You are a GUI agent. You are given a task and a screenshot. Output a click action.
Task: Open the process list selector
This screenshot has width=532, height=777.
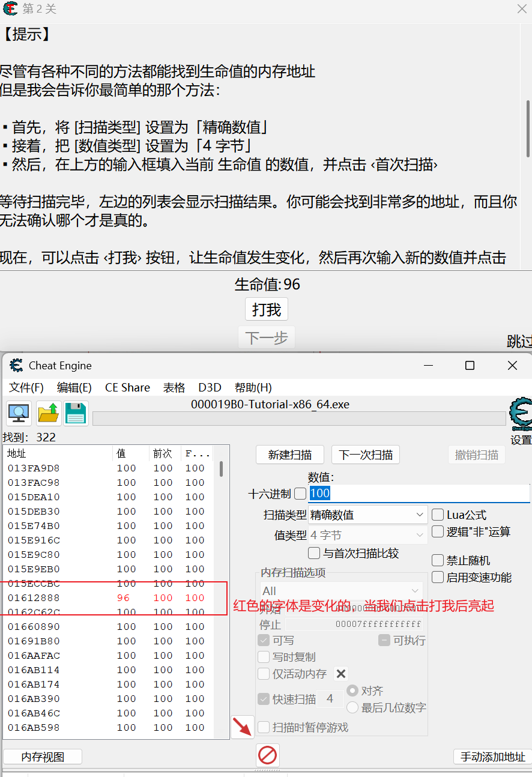click(18, 413)
